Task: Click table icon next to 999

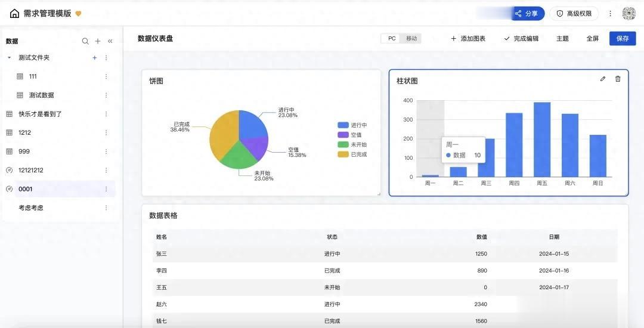Action: (10, 151)
